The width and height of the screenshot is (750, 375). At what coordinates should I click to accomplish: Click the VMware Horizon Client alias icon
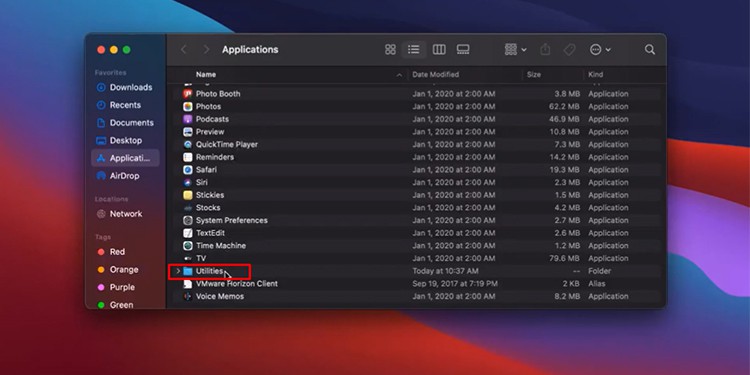click(x=188, y=284)
